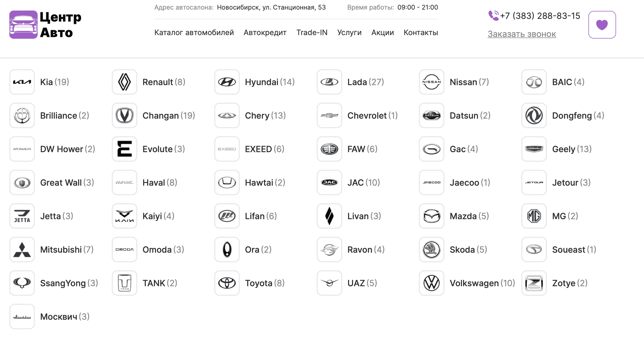Click the Mazda logo icon
This screenshot has width=644, height=341.
pyautogui.click(x=432, y=216)
